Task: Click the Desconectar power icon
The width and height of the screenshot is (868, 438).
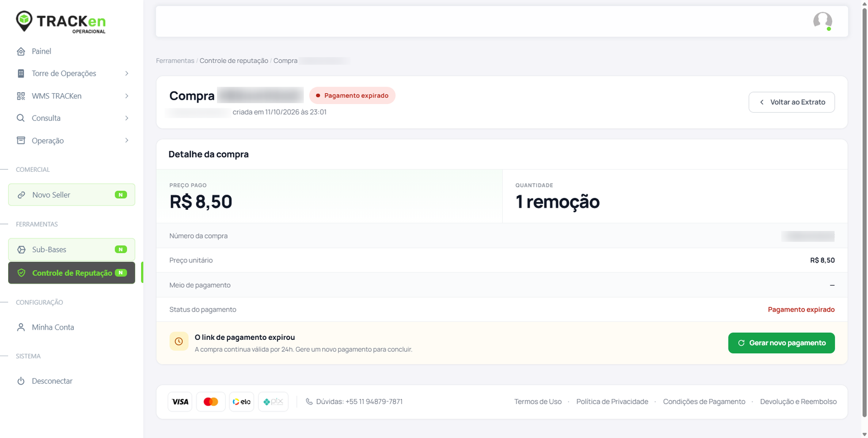Action: point(21,381)
